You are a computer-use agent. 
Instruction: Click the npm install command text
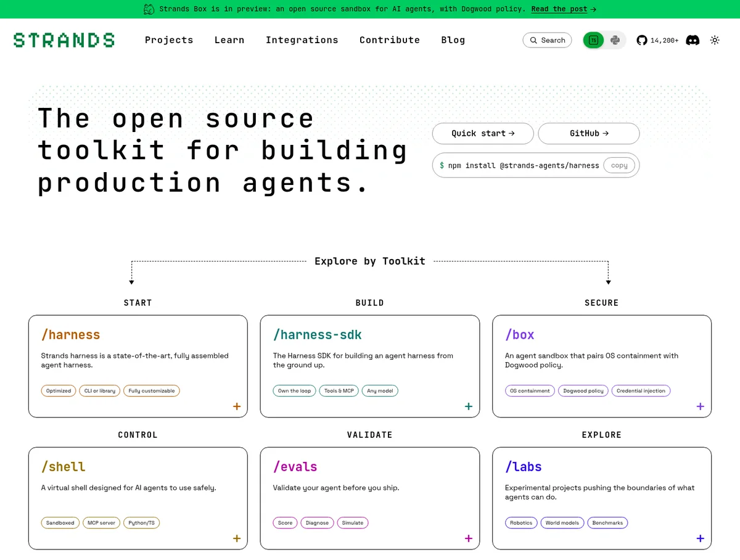(524, 165)
